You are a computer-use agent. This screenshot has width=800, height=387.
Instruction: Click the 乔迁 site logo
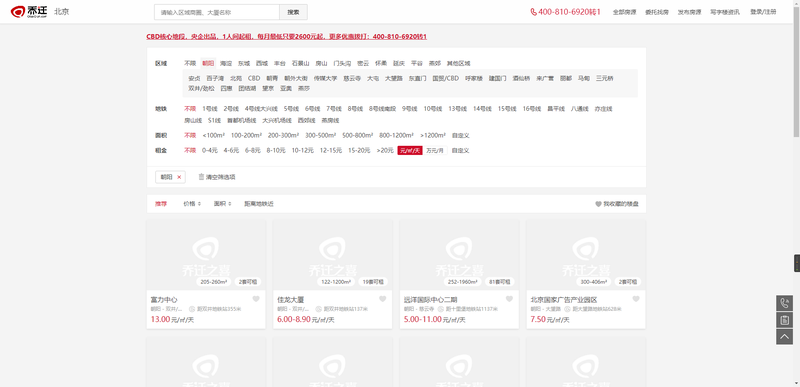[x=30, y=11]
